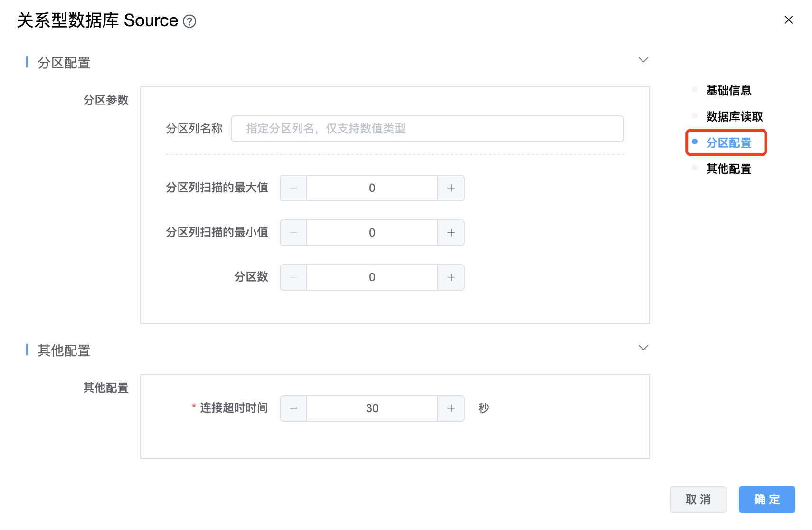
Task: Decrease 连接超时时间 using minus button
Action: click(x=293, y=408)
